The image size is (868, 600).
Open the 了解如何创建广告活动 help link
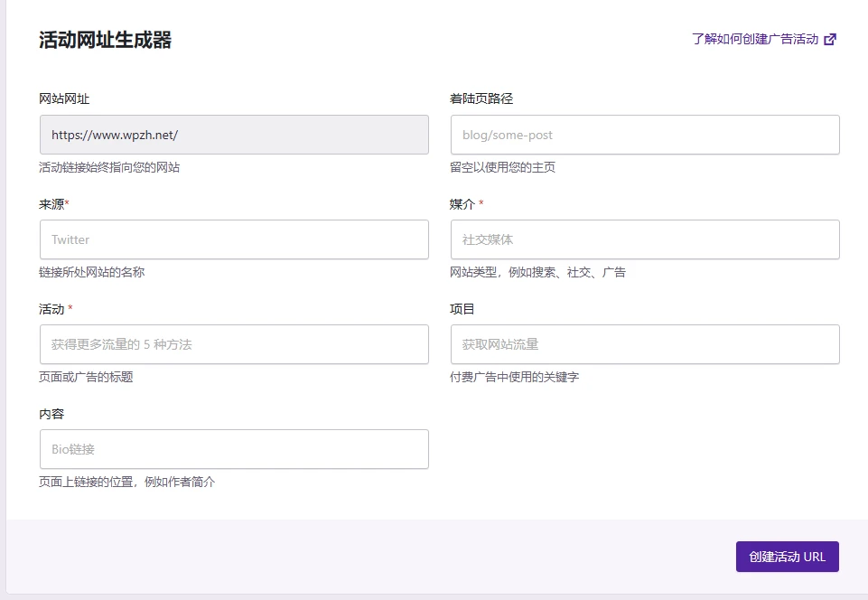pos(752,39)
